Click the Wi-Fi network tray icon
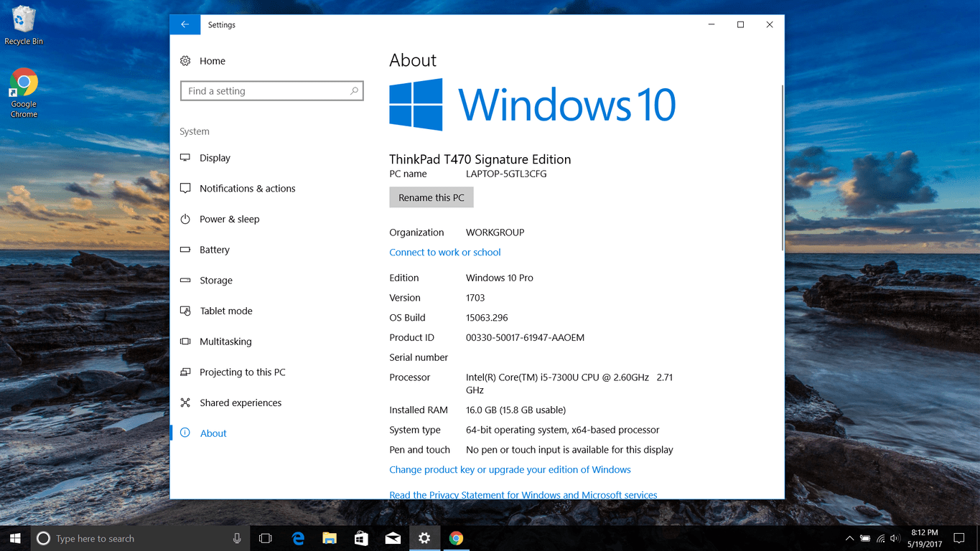This screenshot has width=980, height=551. (x=880, y=538)
